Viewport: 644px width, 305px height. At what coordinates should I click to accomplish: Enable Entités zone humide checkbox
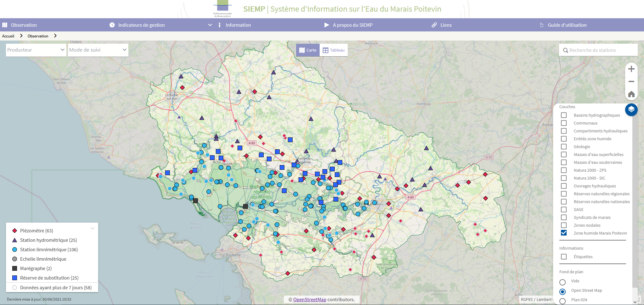(x=564, y=139)
